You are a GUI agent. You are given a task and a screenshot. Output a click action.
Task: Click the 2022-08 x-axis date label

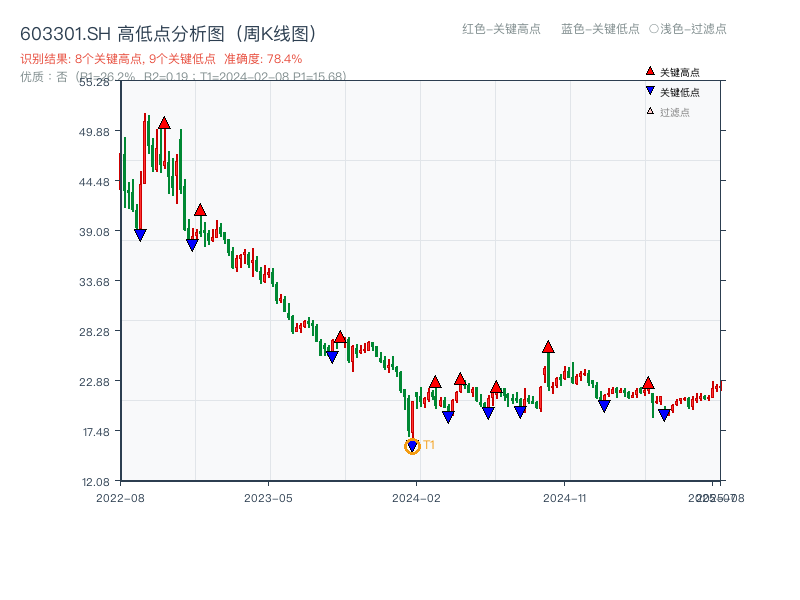click(x=120, y=497)
